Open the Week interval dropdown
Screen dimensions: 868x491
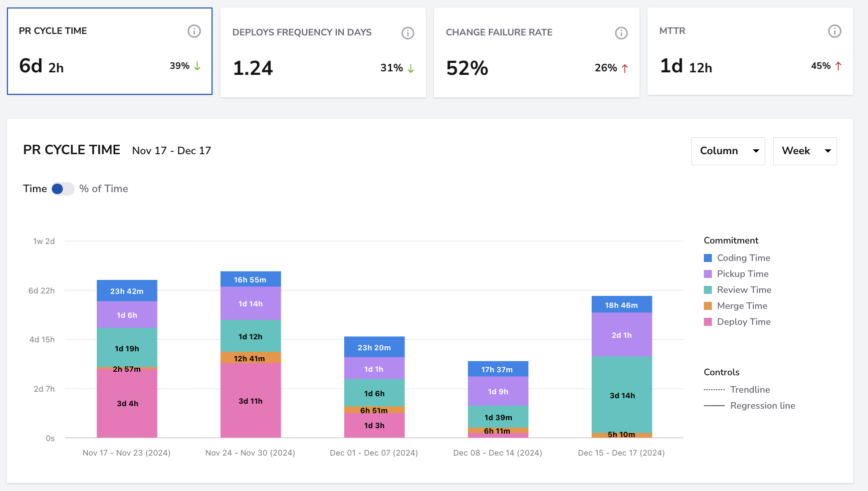pos(805,151)
